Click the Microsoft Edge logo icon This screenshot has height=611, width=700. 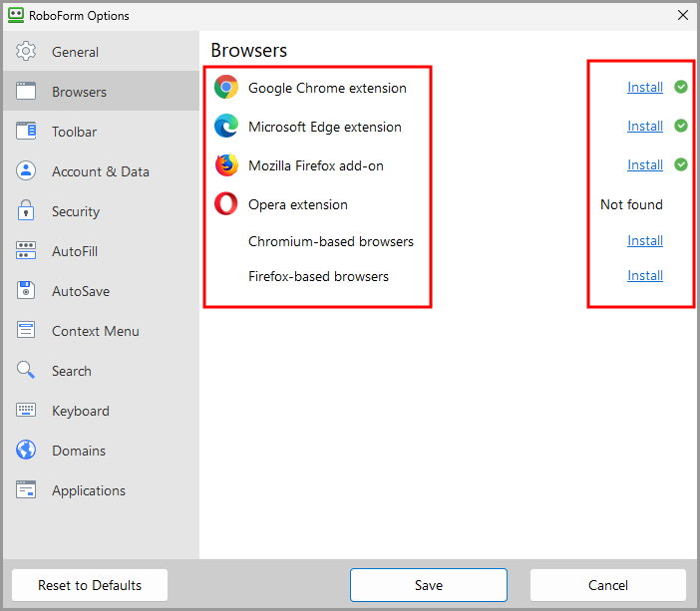point(226,126)
